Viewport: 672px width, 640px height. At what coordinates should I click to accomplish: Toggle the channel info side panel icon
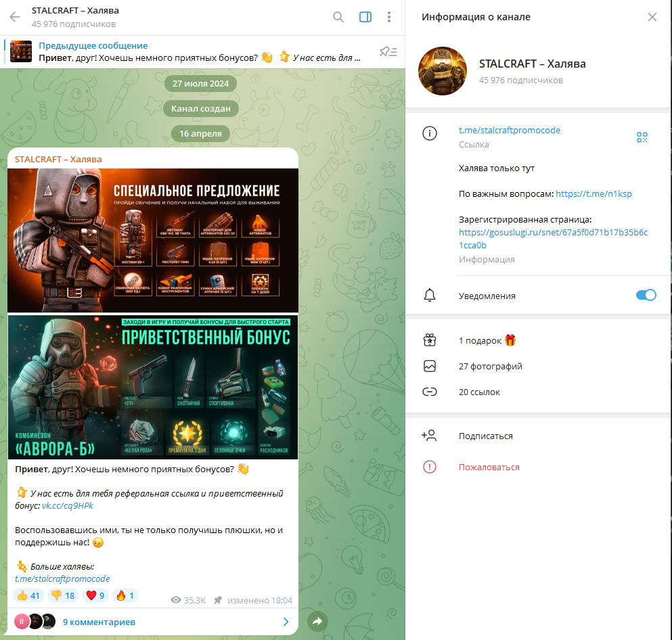365,17
